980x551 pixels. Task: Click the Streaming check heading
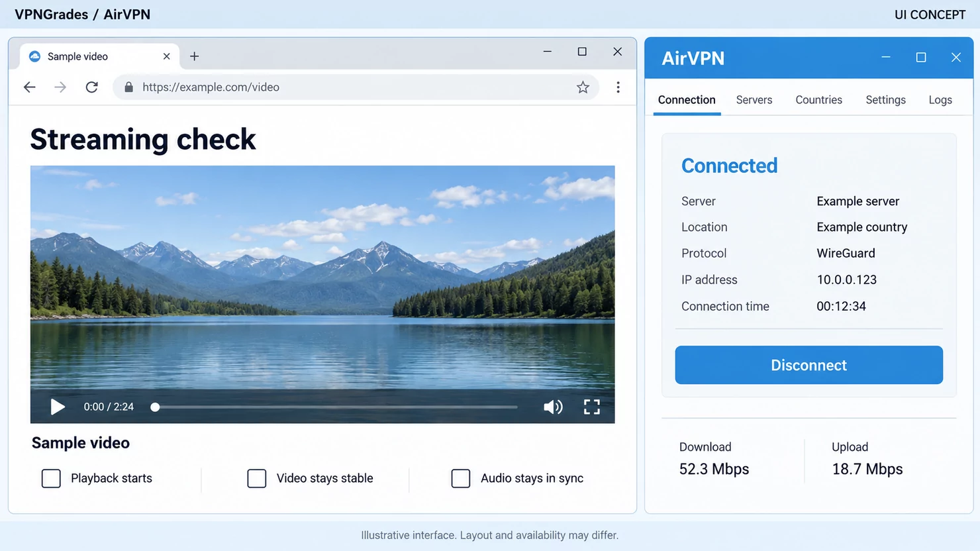tap(143, 139)
